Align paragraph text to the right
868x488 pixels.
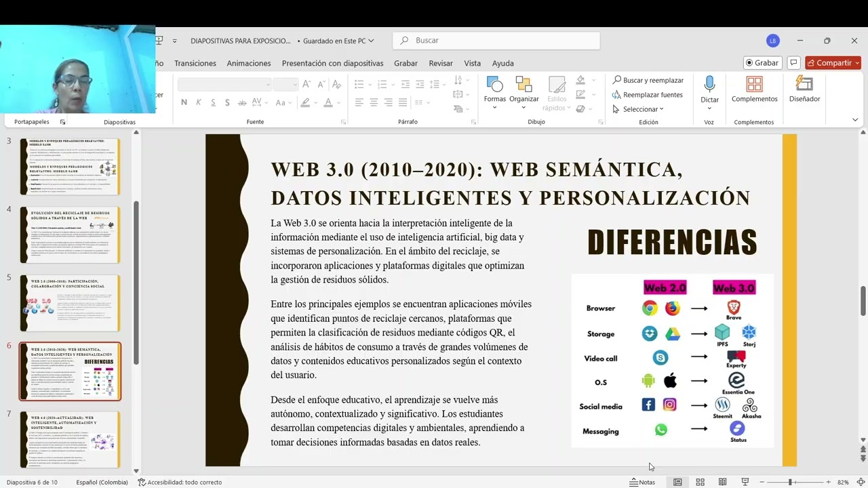coord(389,102)
